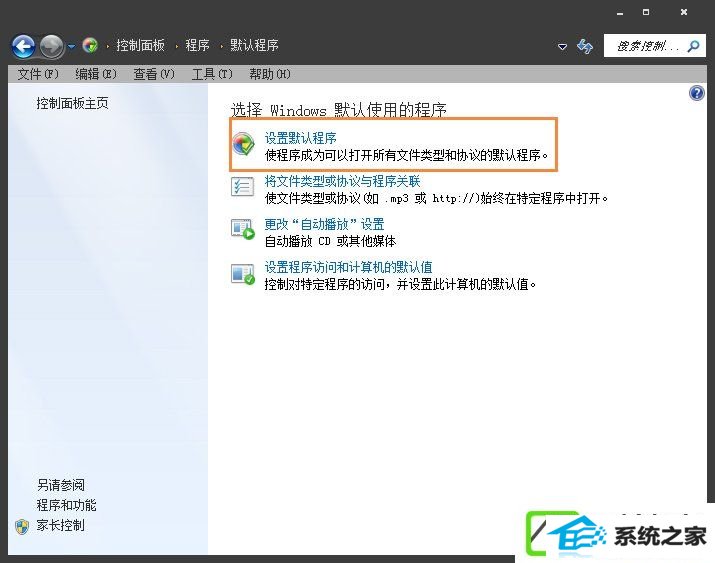Minimize the window
The image size is (715, 563).
pos(620,13)
